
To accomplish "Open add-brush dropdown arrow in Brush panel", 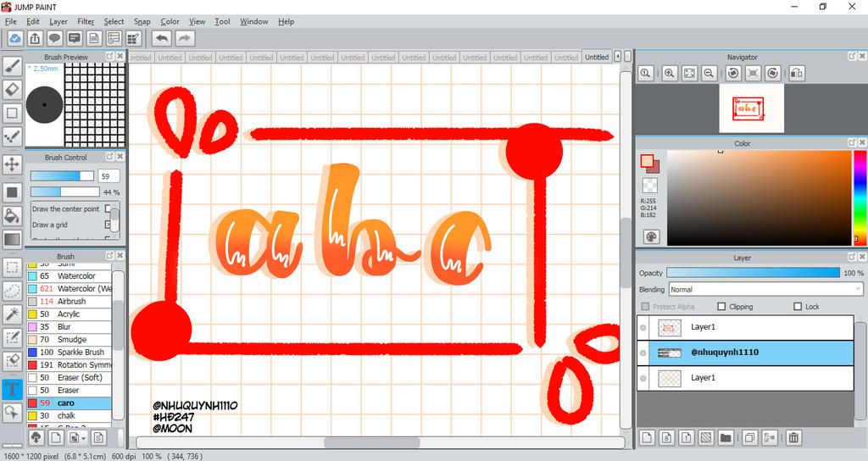I will (84, 438).
